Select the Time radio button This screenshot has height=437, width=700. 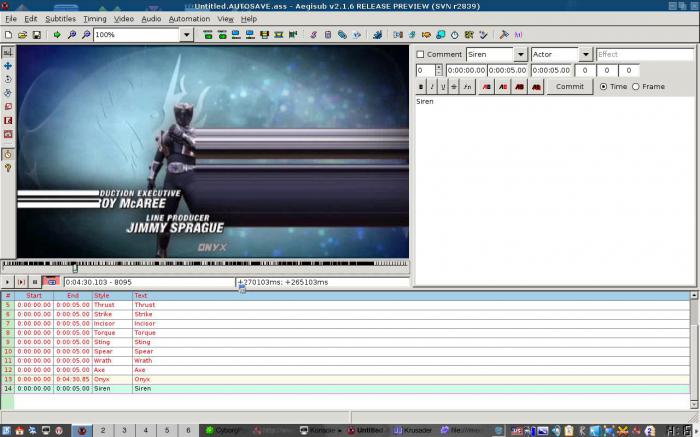[x=603, y=87]
